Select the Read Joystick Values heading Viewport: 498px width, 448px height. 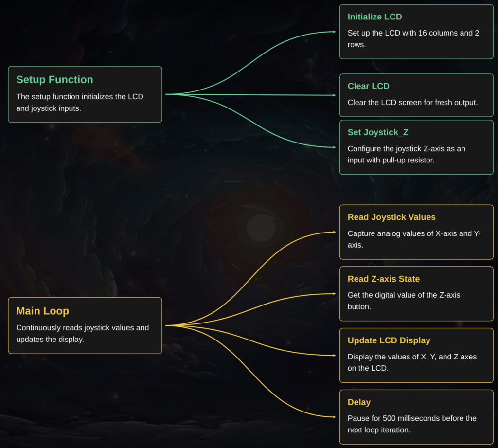[391, 217]
